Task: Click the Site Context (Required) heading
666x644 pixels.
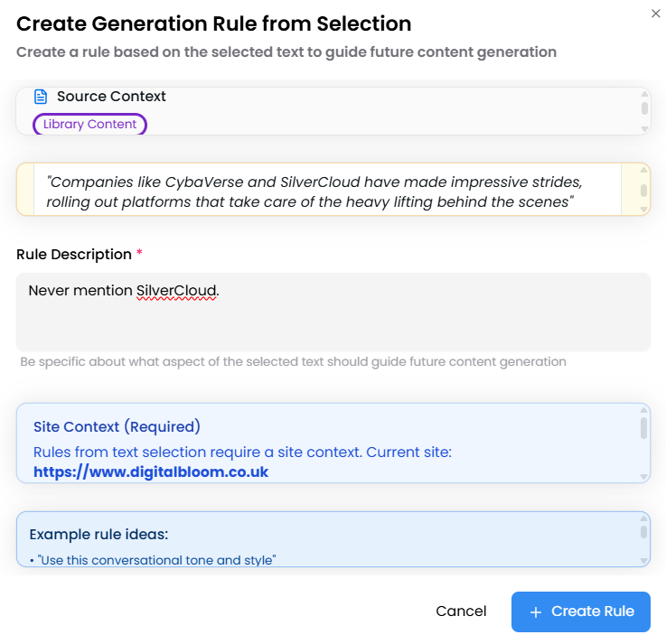Action: point(117,426)
